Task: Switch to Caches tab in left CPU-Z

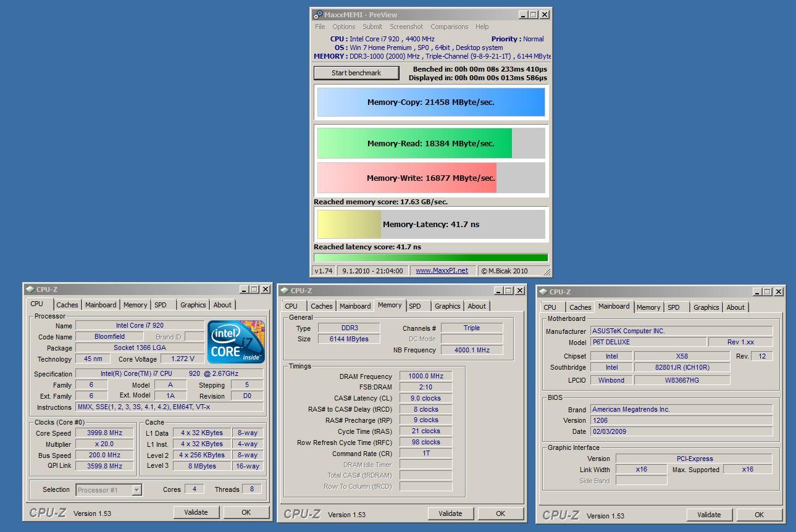Action: pos(67,305)
